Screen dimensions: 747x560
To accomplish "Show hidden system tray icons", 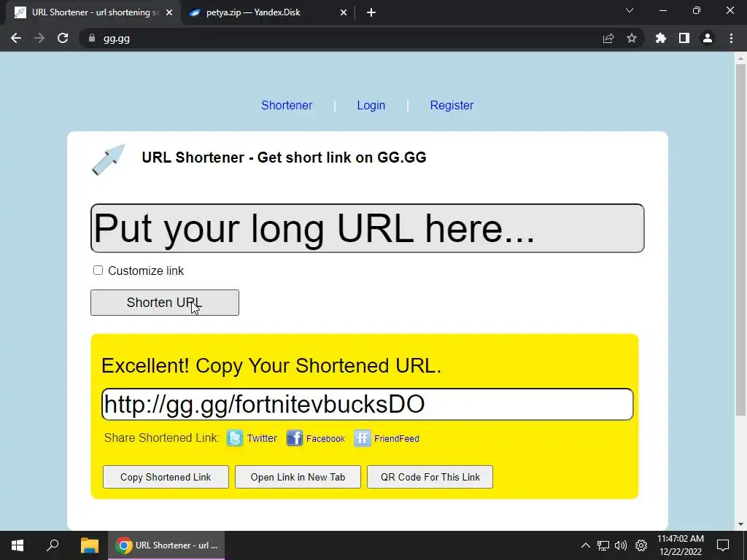I will click(586, 545).
